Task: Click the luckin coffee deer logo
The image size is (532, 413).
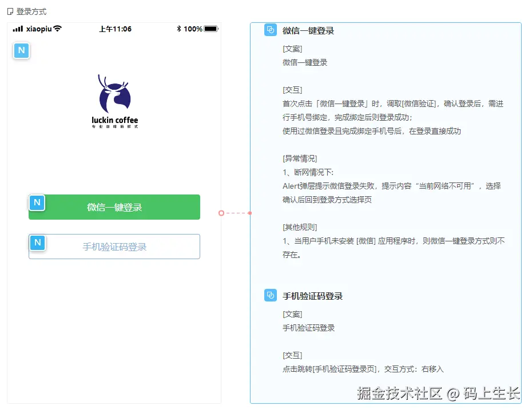Action: click(x=114, y=94)
